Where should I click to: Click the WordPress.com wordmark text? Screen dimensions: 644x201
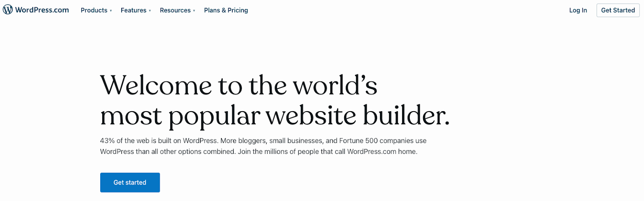pos(42,10)
